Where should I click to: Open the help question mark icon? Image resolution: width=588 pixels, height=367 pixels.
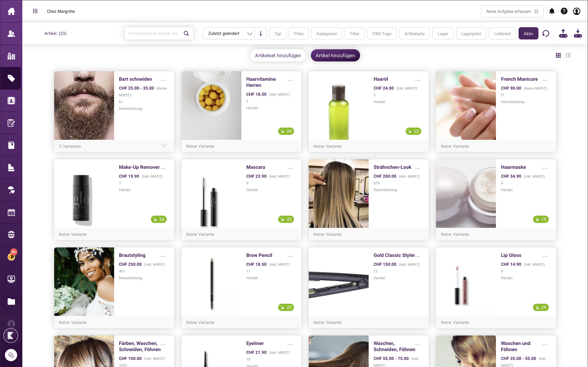coord(564,11)
